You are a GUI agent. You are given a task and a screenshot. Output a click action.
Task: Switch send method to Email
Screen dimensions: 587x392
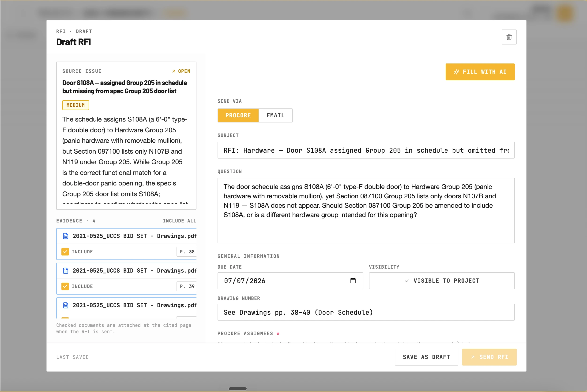click(x=275, y=115)
